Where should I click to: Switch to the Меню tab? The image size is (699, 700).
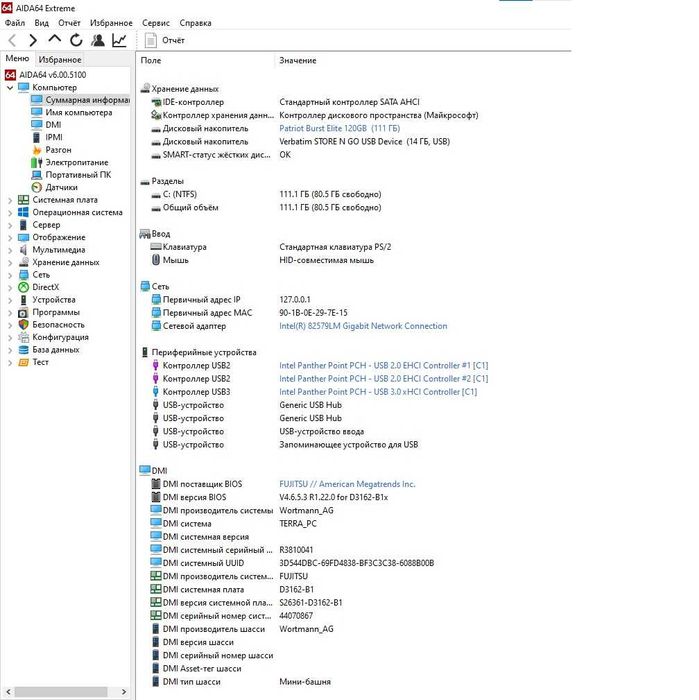tap(17, 58)
